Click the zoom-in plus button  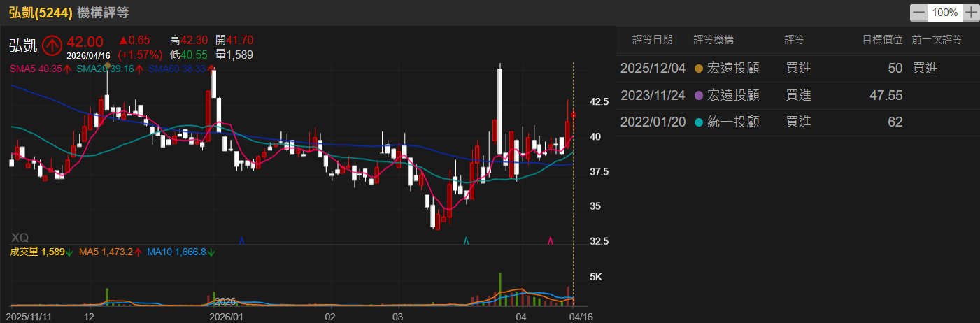tap(970, 13)
